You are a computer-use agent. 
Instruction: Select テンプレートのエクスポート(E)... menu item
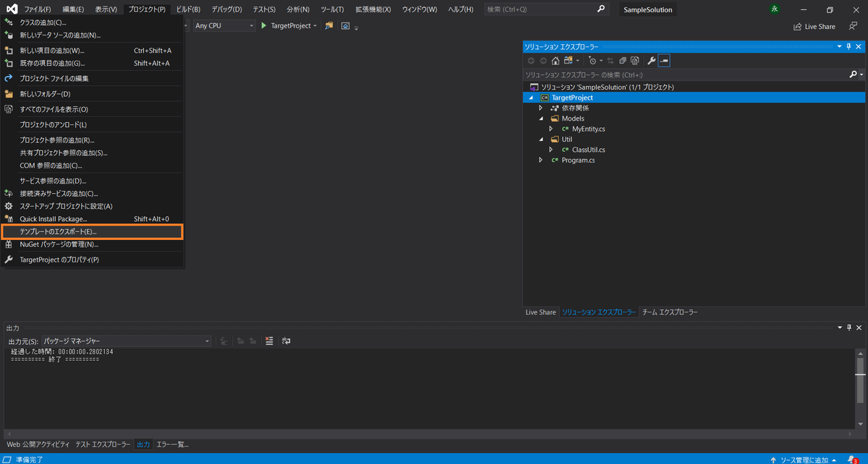pos(93,231)
